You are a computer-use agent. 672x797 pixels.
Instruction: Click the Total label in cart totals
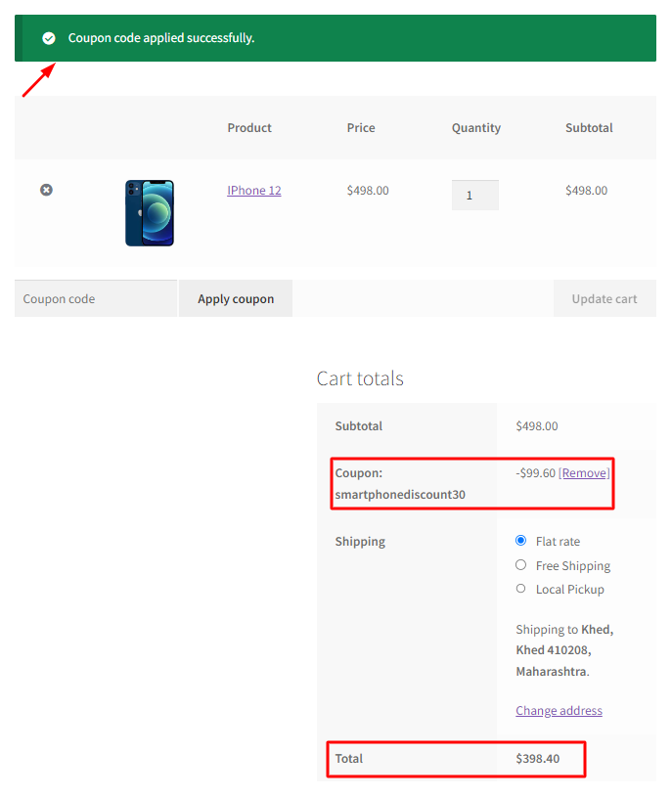click(348, 758)
